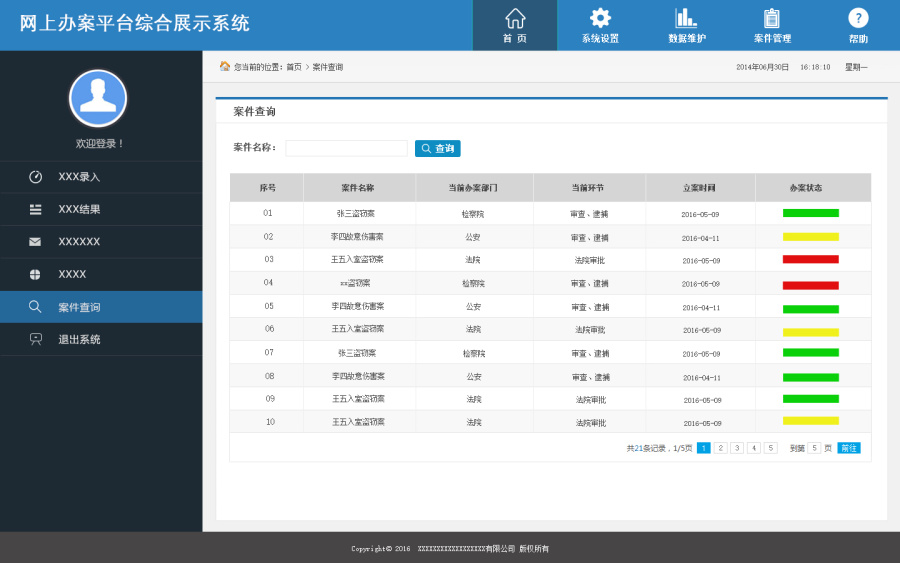Click the jump-to-page number input box

[814, 448]
